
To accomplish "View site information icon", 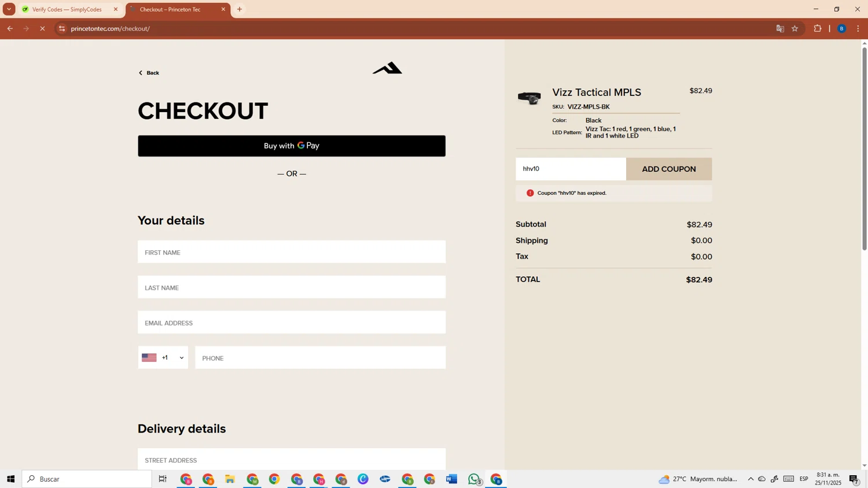I will (62, 28).
